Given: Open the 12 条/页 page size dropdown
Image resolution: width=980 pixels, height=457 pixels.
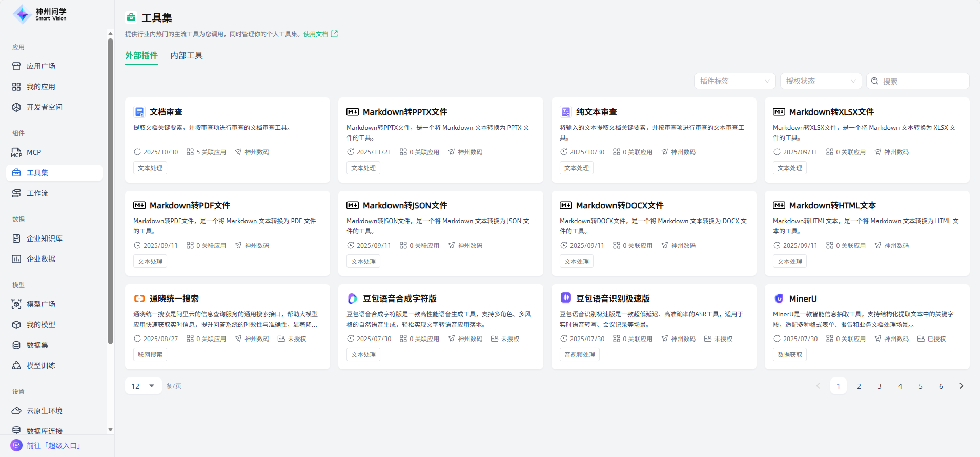Looking at the screenshot, I should 143,386.
